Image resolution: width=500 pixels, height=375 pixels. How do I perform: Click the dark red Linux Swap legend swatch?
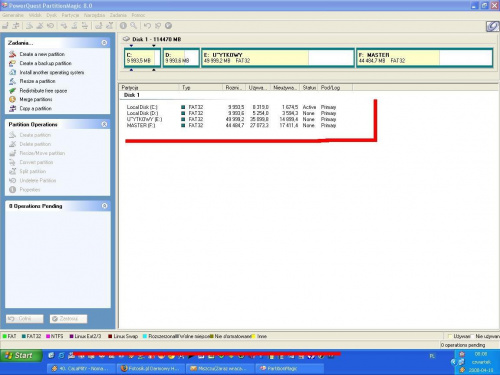(x=110, y=336)
